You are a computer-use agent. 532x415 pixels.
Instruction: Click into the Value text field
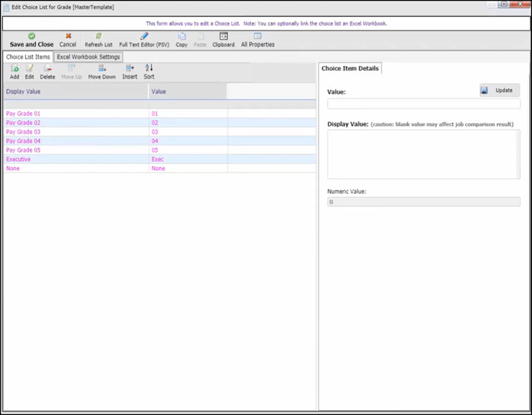tap(423, 104)
